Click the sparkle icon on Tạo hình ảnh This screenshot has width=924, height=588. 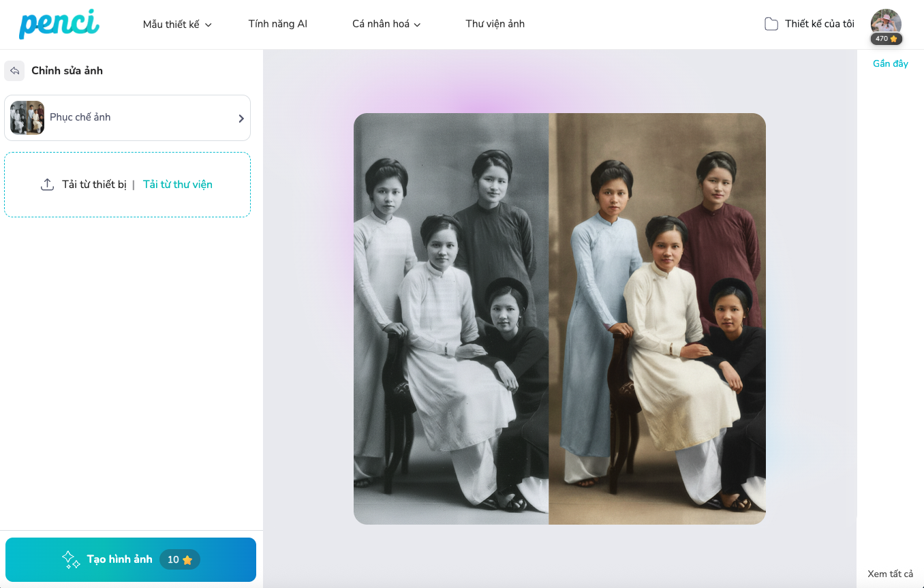71,559
